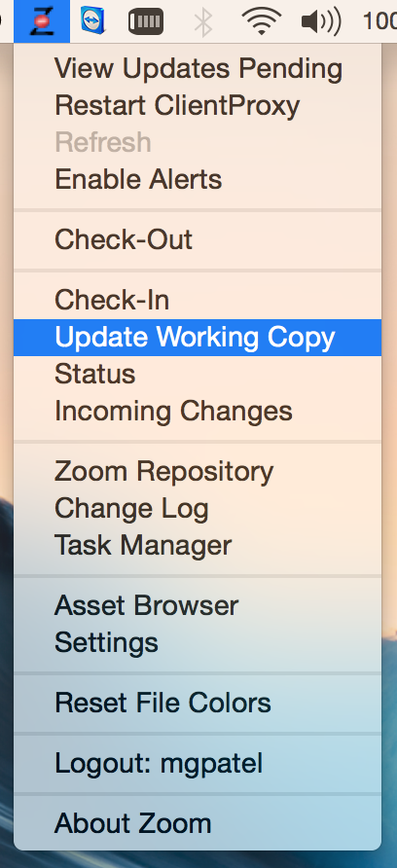Choose Restart ClientProxy
This screenshot has height=868, width=397.
[x=198, y=105]
